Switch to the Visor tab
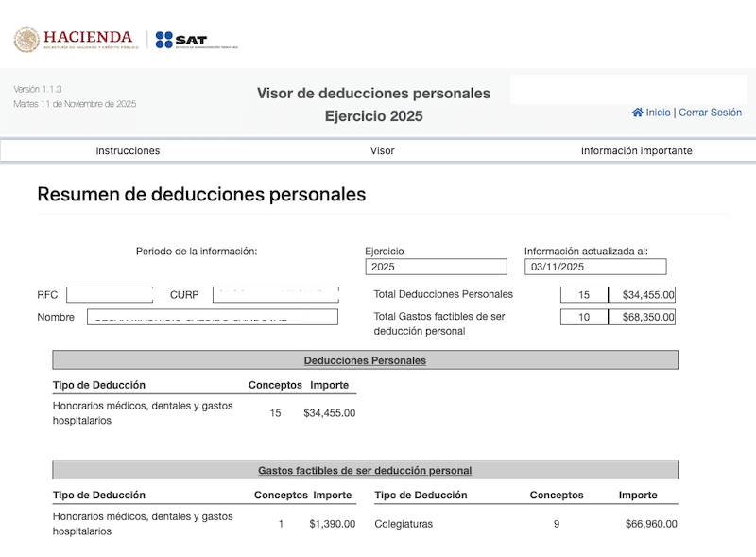 pyautogui.click(x=382, y=150)
